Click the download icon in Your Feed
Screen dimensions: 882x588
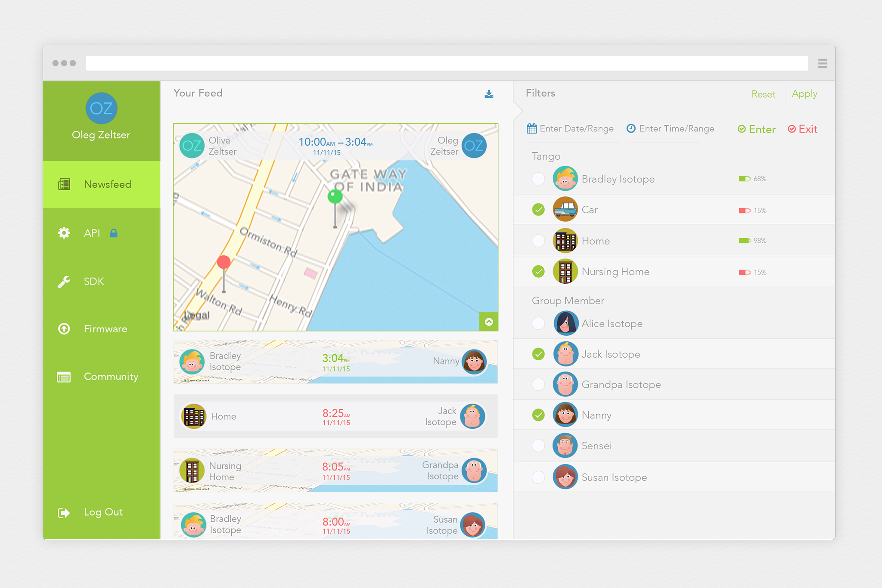[489, 94]
